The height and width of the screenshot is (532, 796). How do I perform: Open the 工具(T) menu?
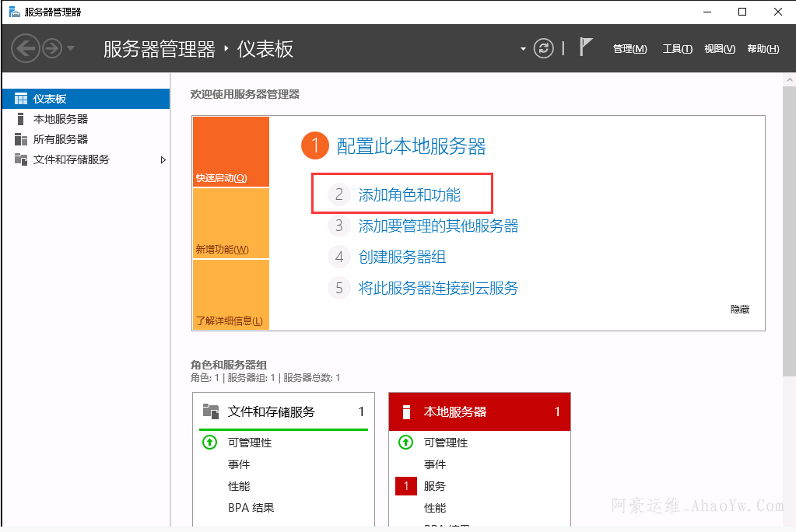coord(677,49)
